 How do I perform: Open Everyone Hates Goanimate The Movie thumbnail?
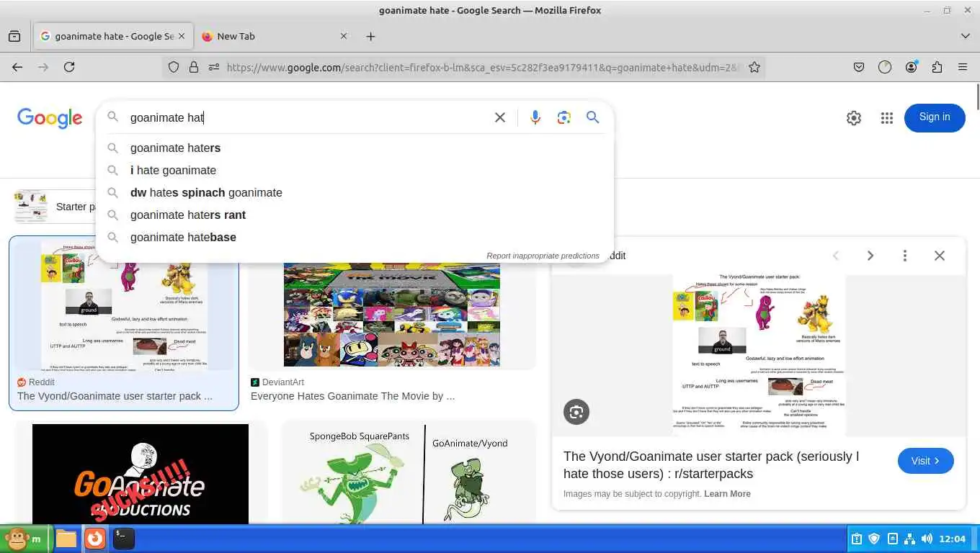[x=392, y=315]
